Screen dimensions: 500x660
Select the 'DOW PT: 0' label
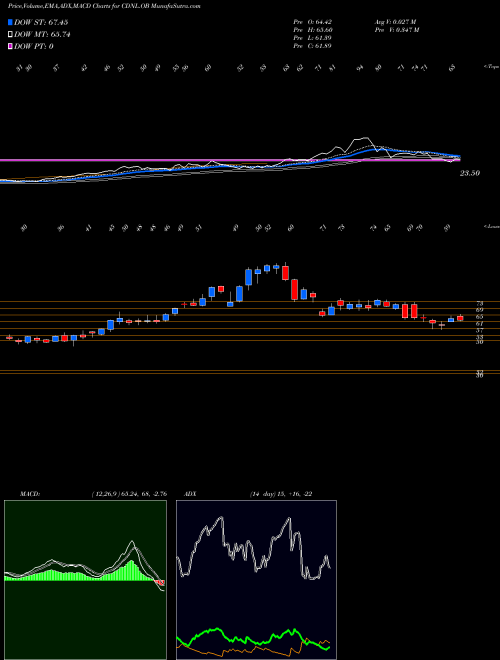click(33, 46)
